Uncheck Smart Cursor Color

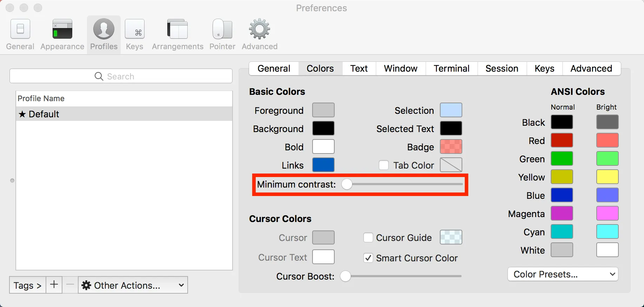(368, 258)
